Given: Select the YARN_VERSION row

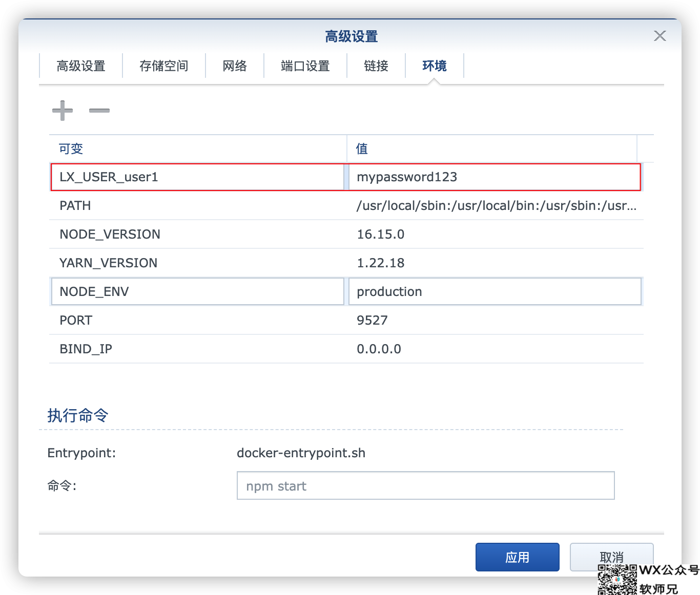Looking at the screenshot, I should click(x=197, y=263).
